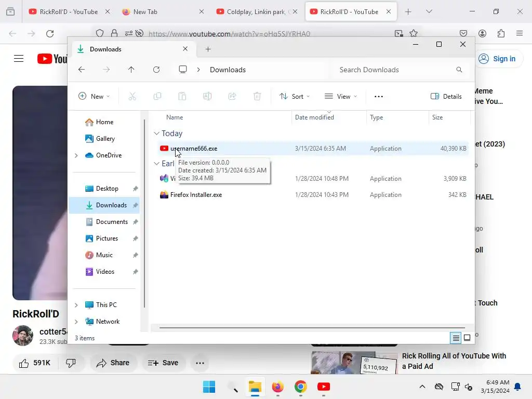The height and width of the screenshot is (399, 532).
Task: Reload the Firefox page
Action: [50, 34]
